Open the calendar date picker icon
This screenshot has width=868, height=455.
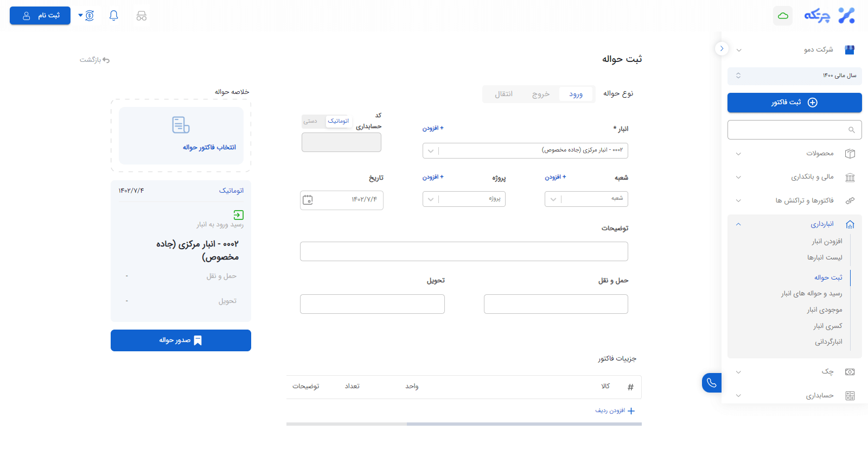click(x=308, y=200)
